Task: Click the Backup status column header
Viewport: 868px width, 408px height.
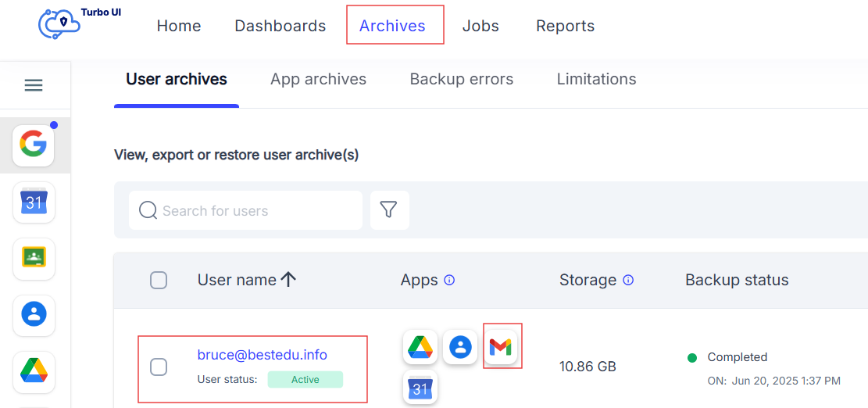Action: pyautogui.click(x=737, y=280)
